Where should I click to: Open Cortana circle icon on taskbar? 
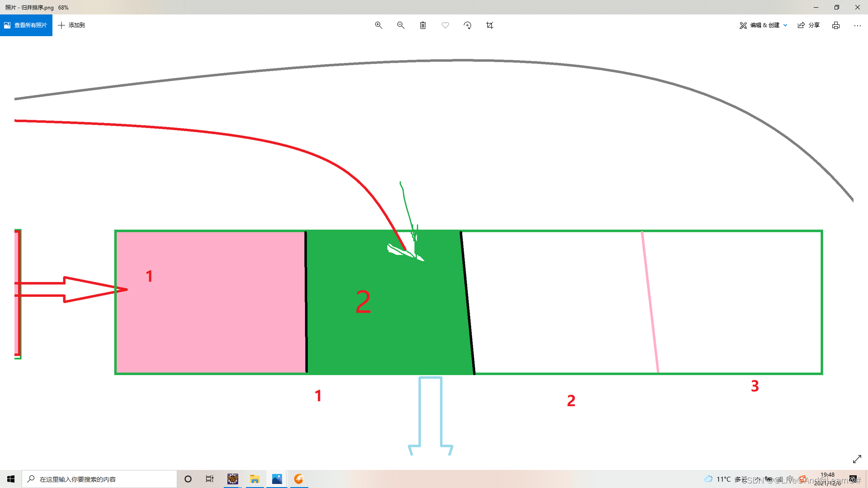[x=188, y=479]
